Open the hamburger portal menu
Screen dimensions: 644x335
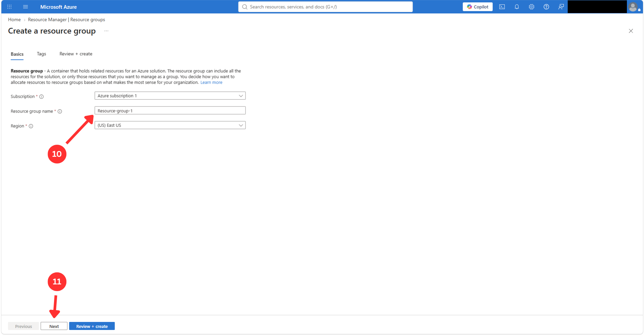pos(25,7)
